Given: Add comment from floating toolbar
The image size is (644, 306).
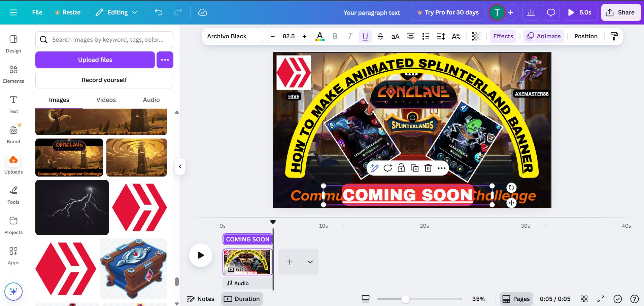Looking at the screenshot, I should pyautogui.click(x=388, y=168).
